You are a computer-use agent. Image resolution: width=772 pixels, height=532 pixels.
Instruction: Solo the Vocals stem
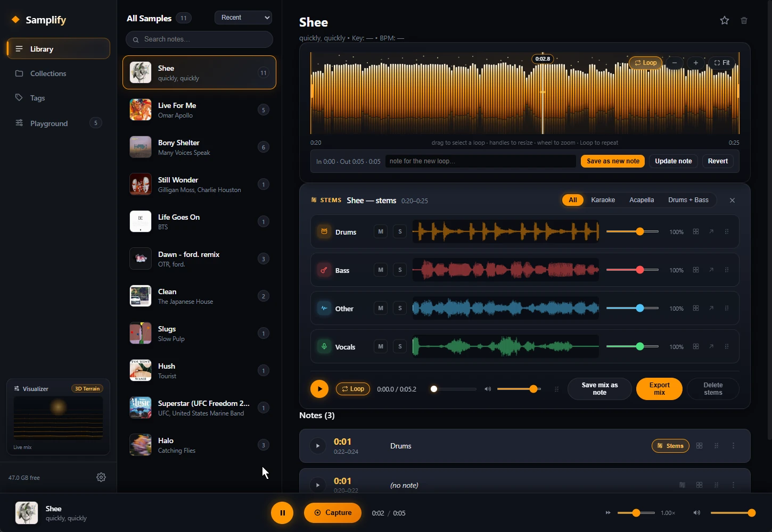pos(400,346)
